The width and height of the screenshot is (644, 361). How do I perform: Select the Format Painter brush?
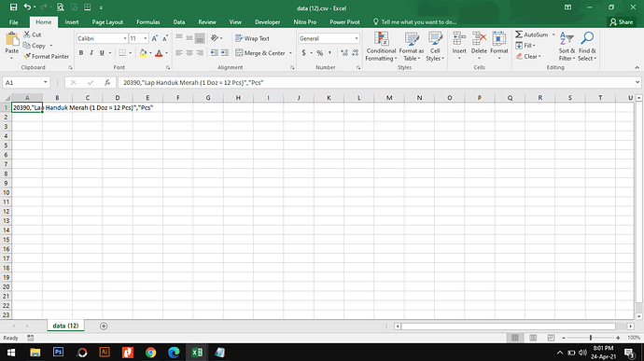46,56
